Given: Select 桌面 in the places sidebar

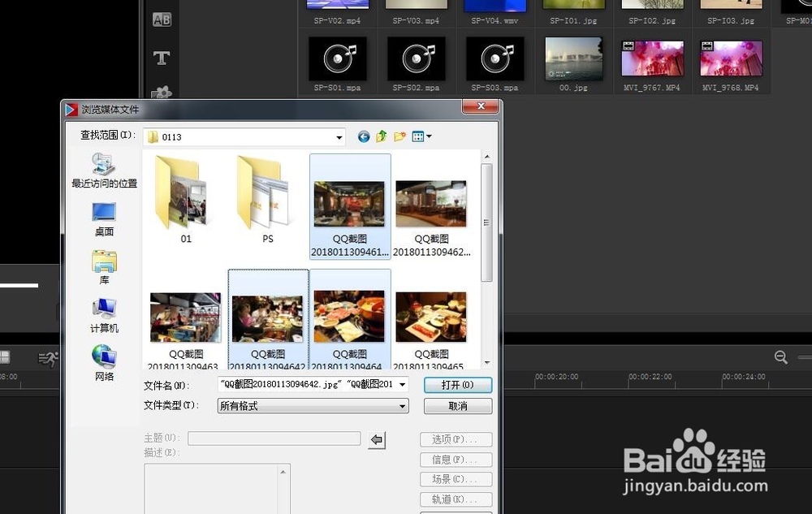Looking at the screenshot, I should point(104,219).
